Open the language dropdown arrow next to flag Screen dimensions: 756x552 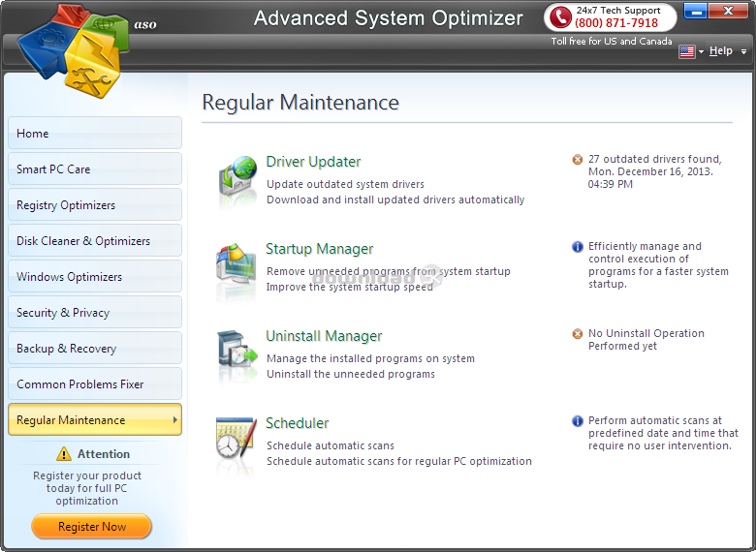click(701, 51)
